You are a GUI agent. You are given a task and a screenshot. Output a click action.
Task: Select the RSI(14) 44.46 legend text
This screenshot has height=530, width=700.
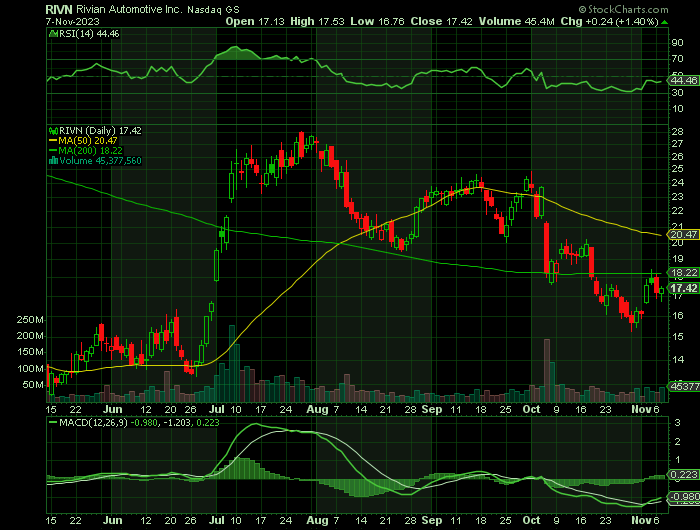tap(89, 33)
